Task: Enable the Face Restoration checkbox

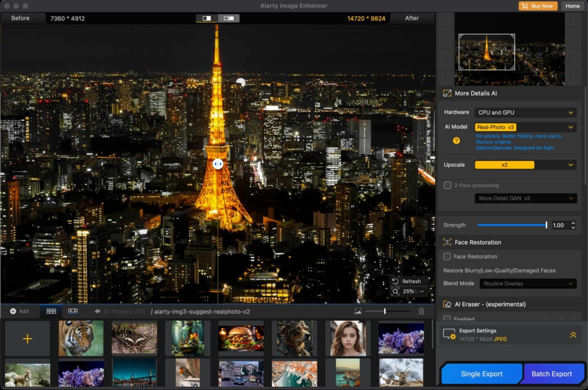Action: (x=448, y=257)
